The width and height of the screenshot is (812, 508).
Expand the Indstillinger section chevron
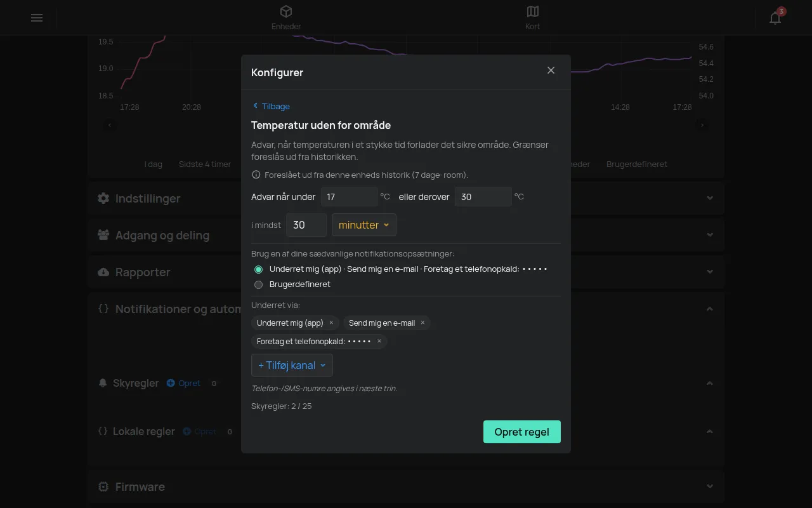pos(710,198)
